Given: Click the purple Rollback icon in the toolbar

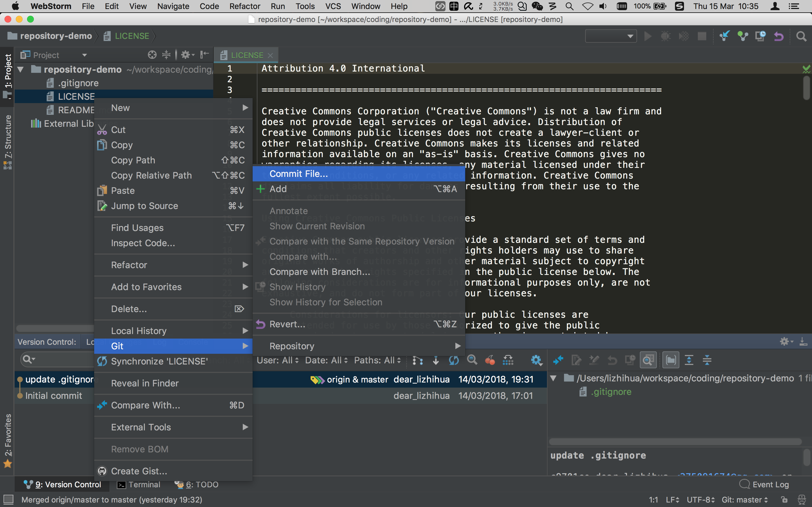Looking at the screenshot, I should coord(779,36).
